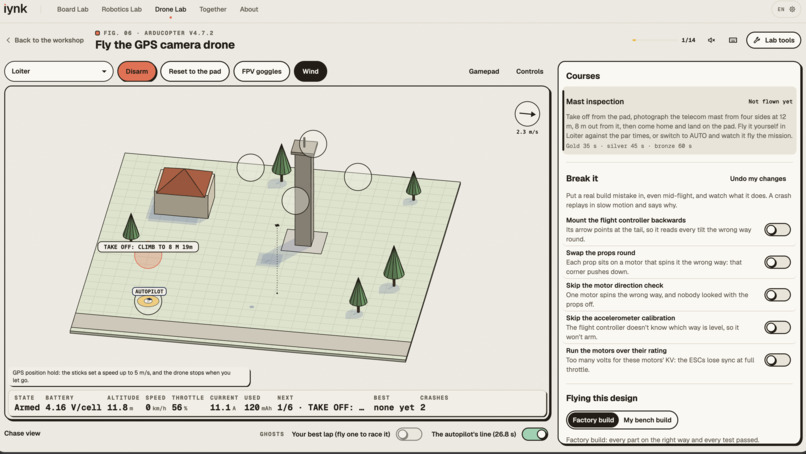Click the Gold 35 s par times line
Screen dimensions: 806x454
point(629,146)
